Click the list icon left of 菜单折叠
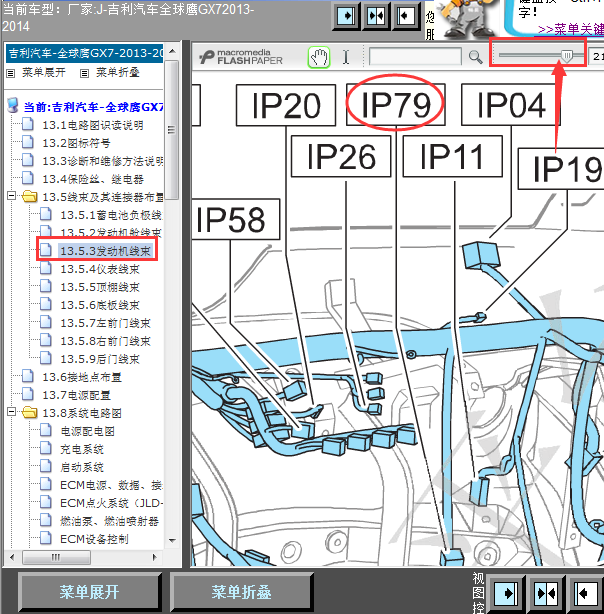 [84, 73]
